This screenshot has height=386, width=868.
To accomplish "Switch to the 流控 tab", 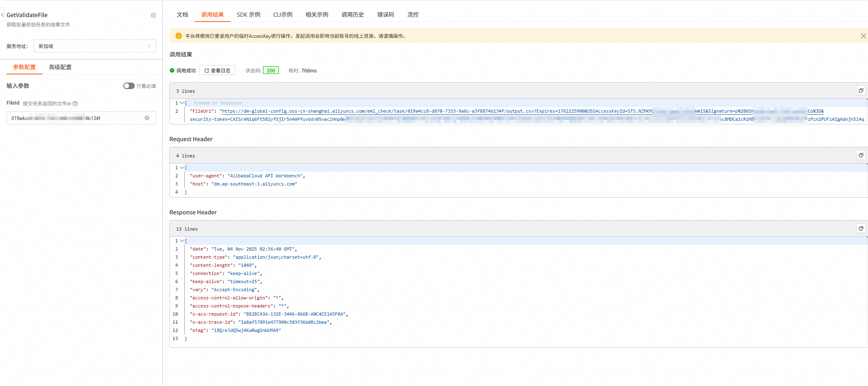I will tap(413, 15).
